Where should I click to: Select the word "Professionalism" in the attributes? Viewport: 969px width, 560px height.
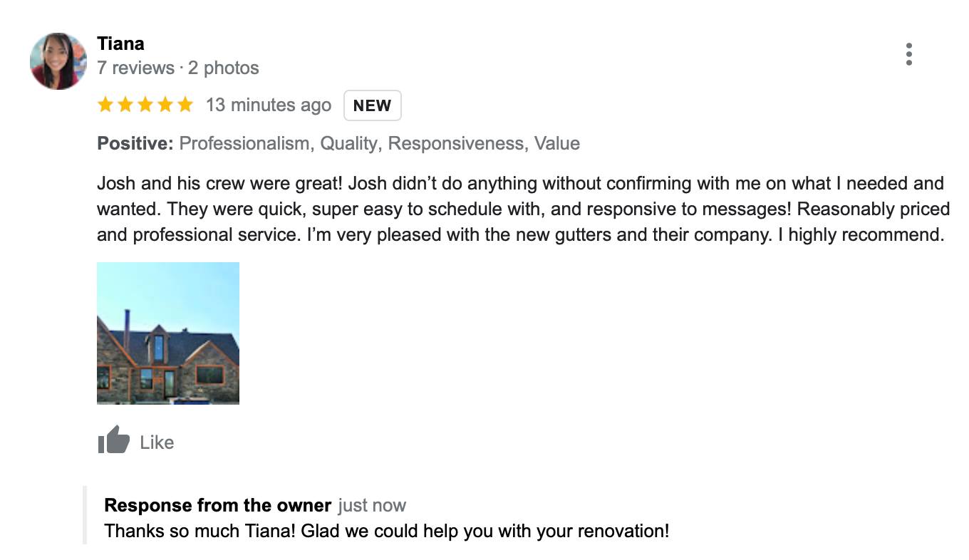point(244,144)
